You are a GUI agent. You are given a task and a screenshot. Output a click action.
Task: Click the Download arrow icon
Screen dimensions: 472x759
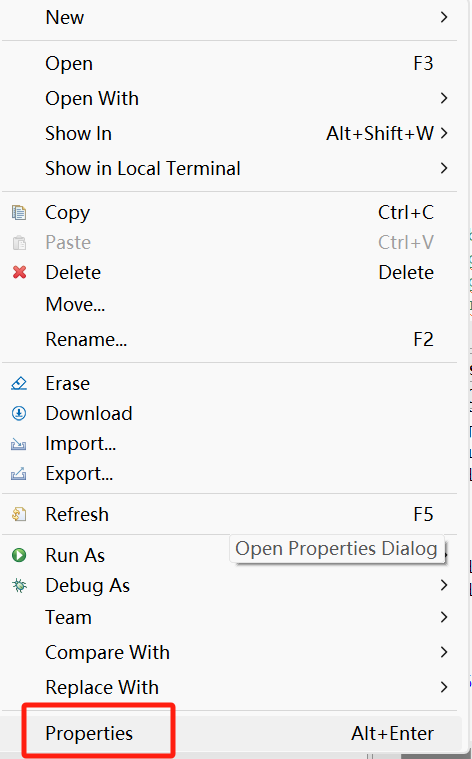(19, 413)
